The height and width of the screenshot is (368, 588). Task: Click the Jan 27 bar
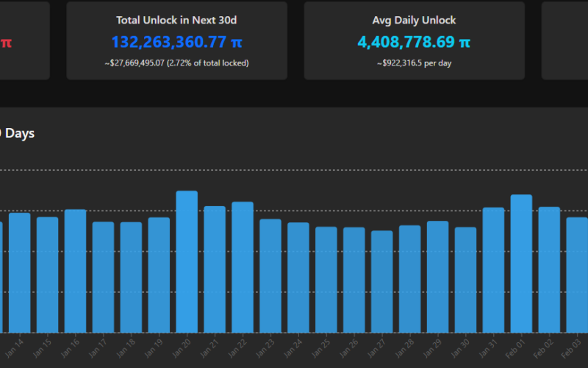click(381, 281)
